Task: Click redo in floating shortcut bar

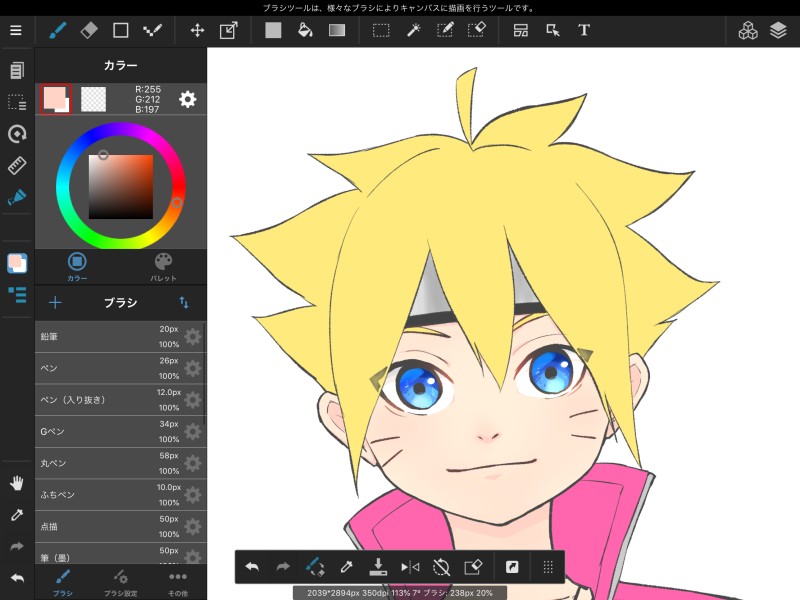Action: (283, 567)
